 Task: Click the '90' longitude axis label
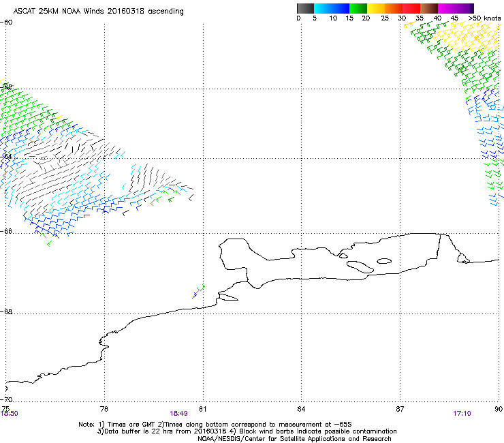coord(499,409)
